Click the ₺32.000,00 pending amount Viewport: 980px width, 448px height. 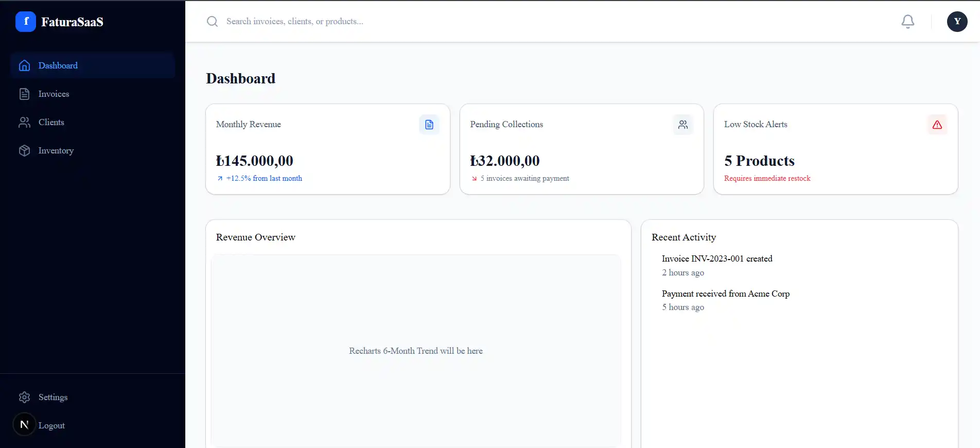click(x=505, y=161)
